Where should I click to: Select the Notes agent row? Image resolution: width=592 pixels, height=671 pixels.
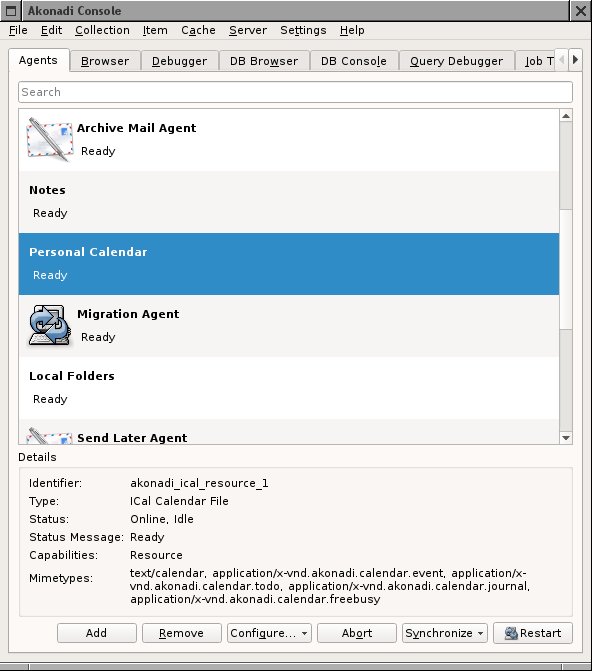[x=289, y=202]
